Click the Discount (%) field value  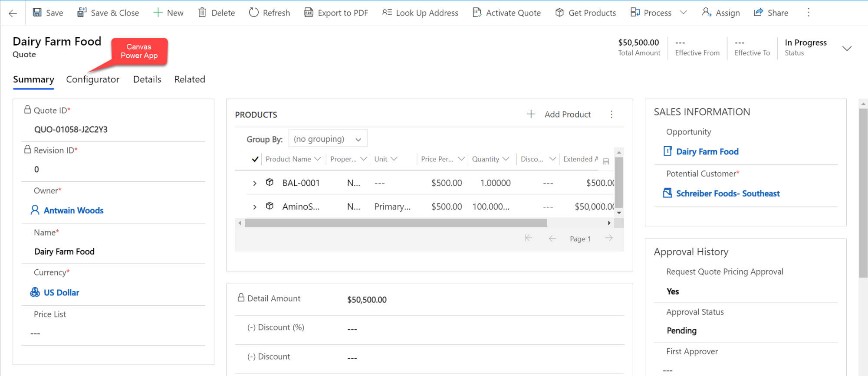coord(352,329)
